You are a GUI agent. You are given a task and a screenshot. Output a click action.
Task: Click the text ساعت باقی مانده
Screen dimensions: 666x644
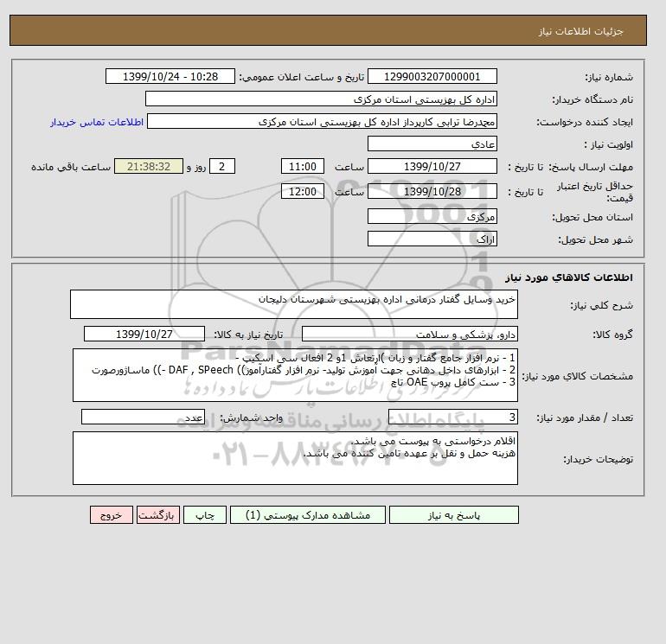click(x=71, y=167)
